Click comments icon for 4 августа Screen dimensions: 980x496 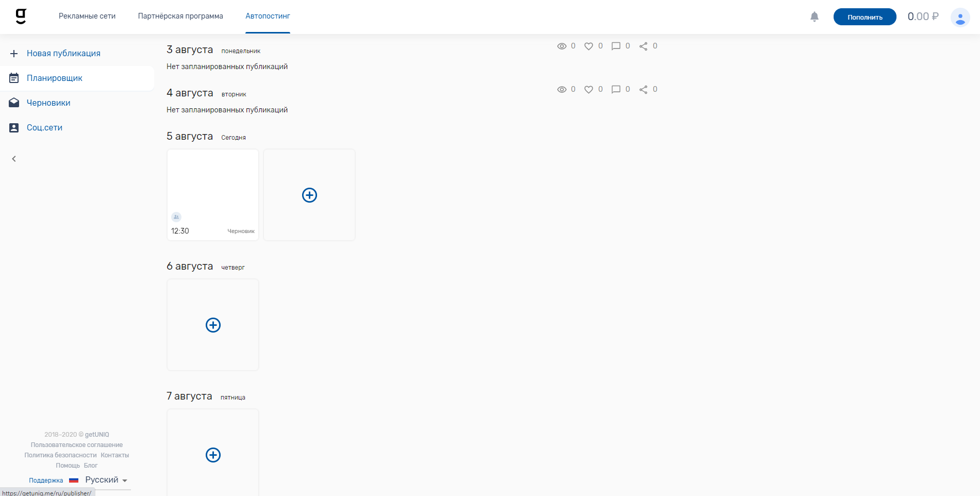616,90
